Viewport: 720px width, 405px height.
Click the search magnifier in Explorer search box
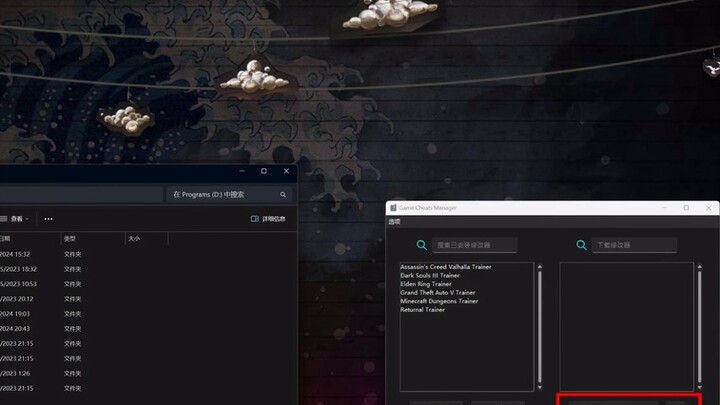click(283, 195)
